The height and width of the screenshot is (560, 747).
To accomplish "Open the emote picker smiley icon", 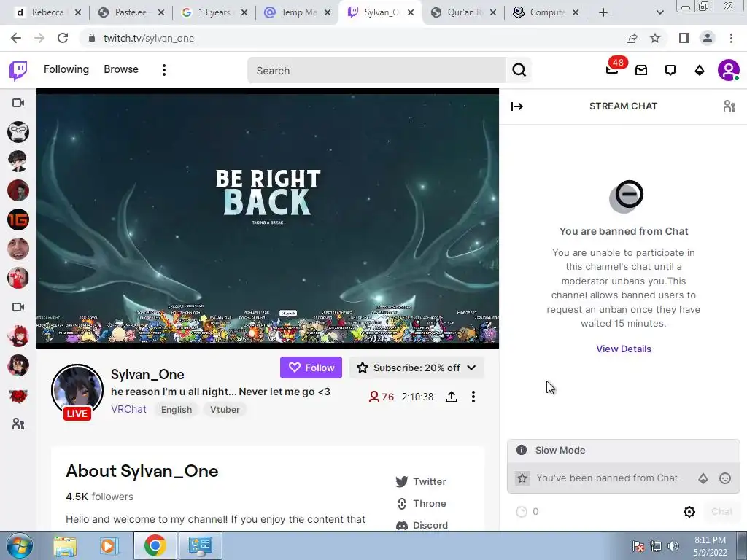I will coord(725,478).
